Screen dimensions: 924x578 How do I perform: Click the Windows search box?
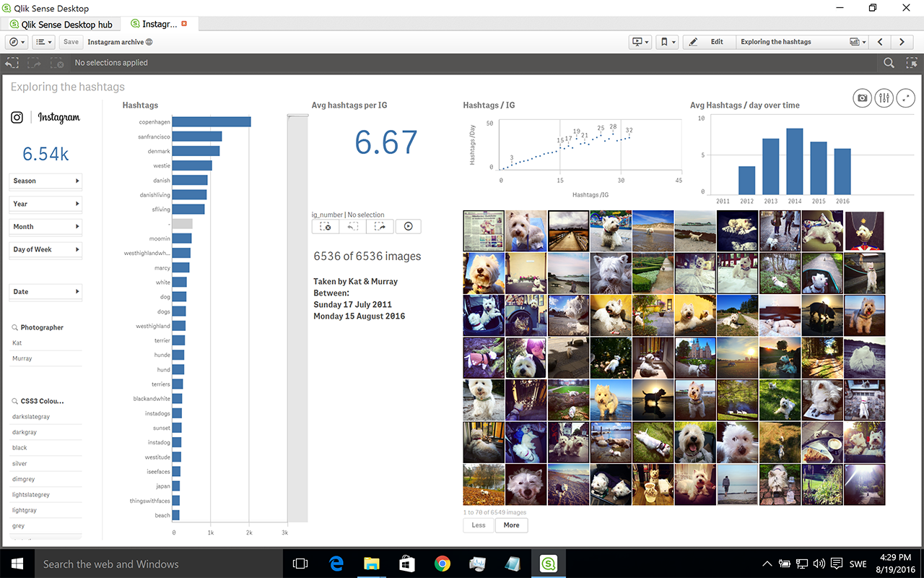click(x=159, y=564)
